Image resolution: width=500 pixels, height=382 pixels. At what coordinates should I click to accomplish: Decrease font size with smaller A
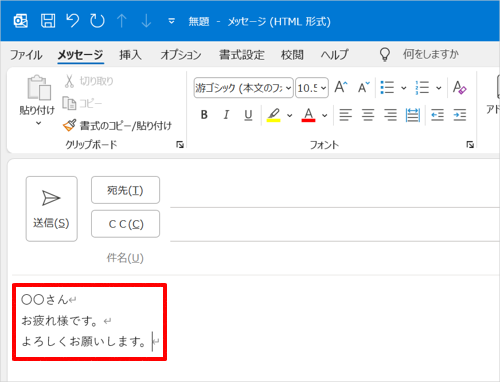[x=364, y=88]
